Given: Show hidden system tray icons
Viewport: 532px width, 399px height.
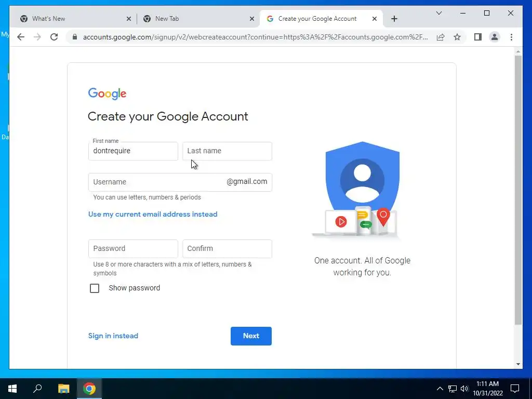Looking at the screenshot, I should pos(440,389).
